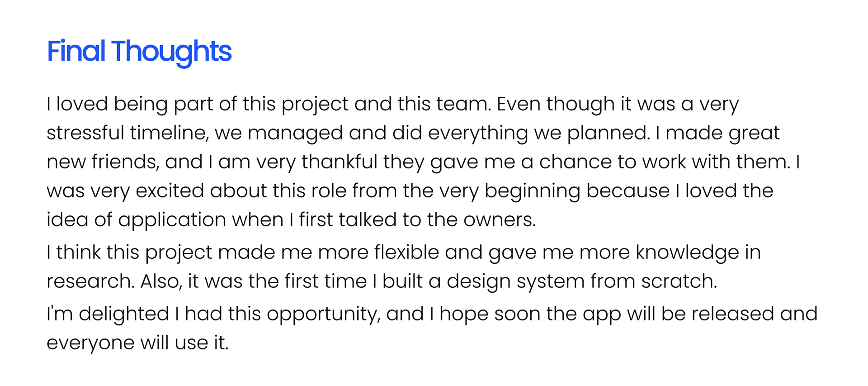Screen dimensions: 868x386
Task: Click the word "application" in the paragraph
Action: [172, 220]
